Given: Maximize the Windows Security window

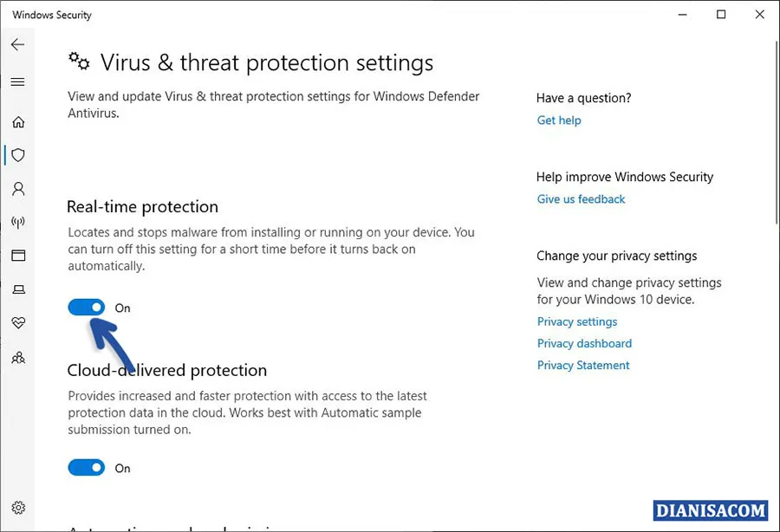Looking at the screenshot, I should click(721, 15).
